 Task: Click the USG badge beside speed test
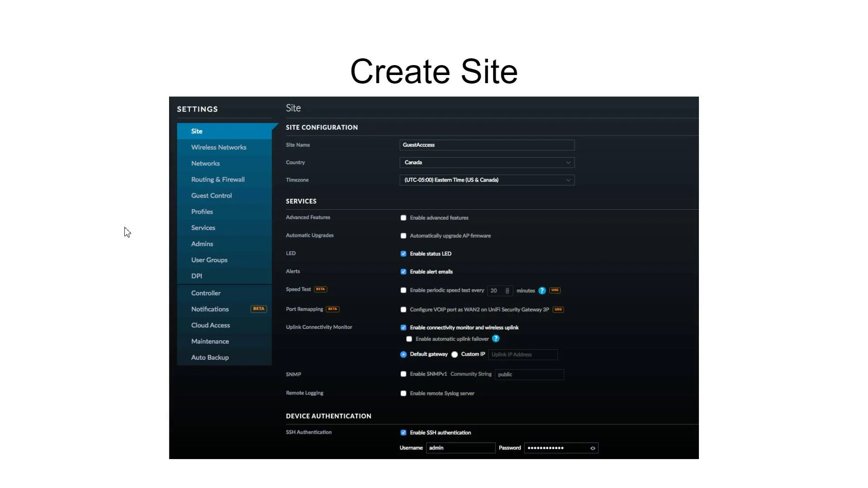tap(555, 290)
